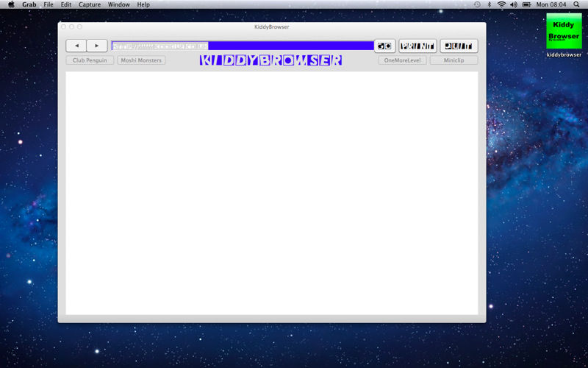This screenshot has height=368, width=588.
Task: Click the KiddyBrowser window title text
Action: [x=272, y=26]
